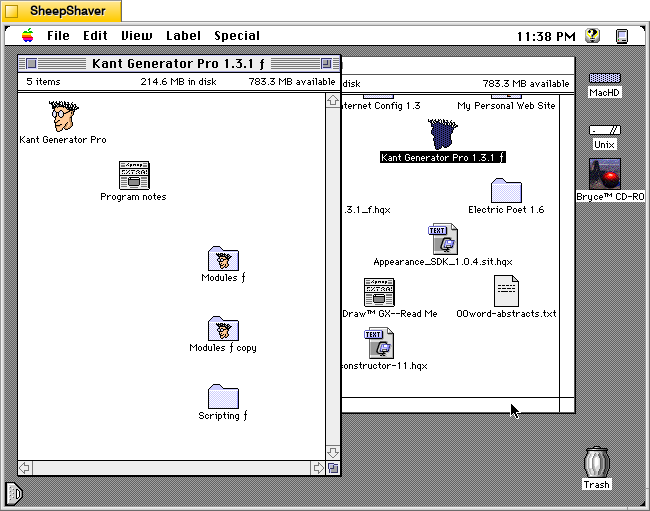Click the 'My Personal Web Site' label
Viewport: 650px width, 511px height.
coord(506,106)
